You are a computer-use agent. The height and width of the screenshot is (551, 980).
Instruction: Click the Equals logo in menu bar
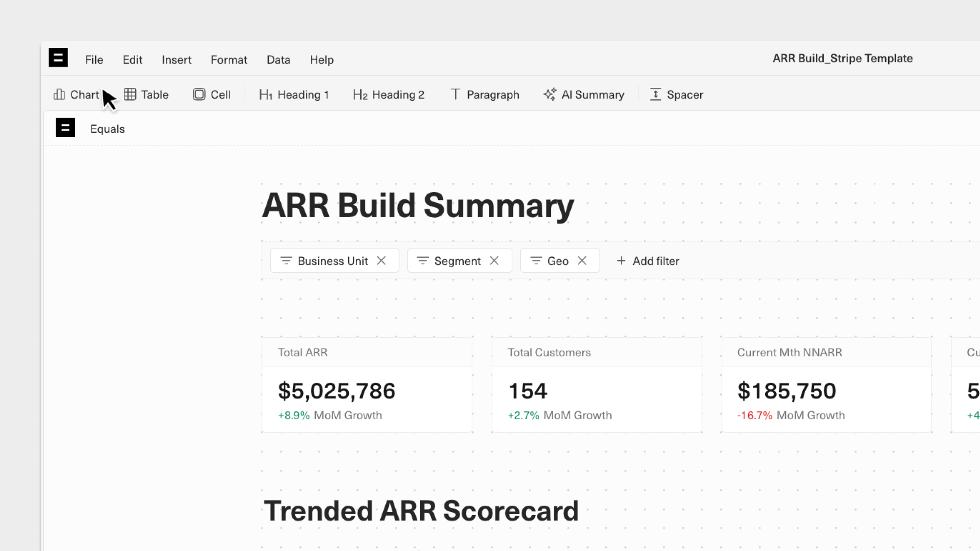point(58,58)
